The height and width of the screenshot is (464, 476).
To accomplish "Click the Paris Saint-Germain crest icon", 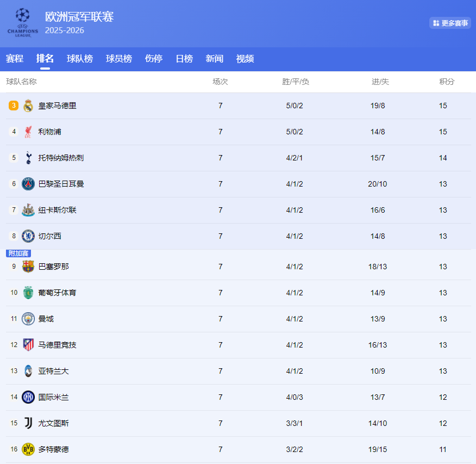I will 28,184.
